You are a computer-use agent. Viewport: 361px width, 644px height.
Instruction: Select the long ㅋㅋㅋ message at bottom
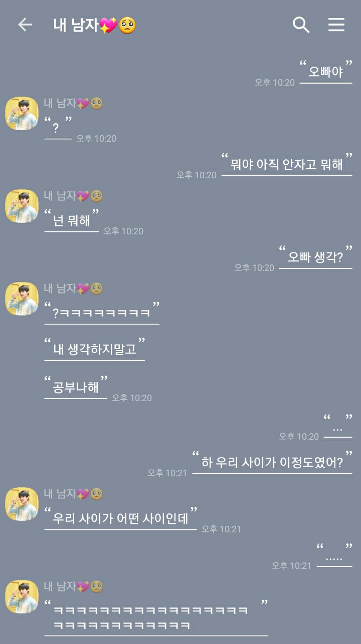pyautogui.click(x=156, y=617)
